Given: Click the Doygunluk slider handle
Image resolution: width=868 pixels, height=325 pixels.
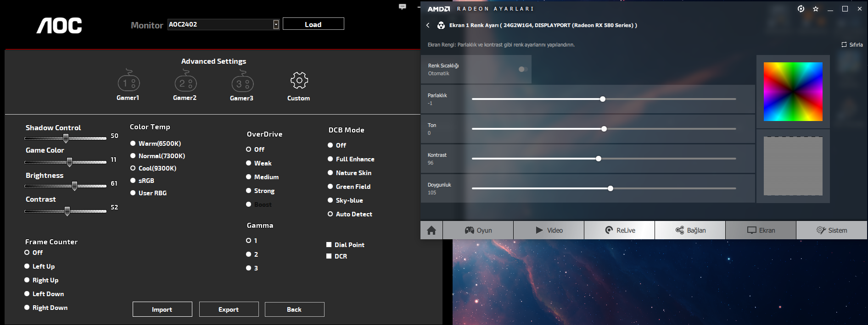Looking at the screenshot, I should click(610, 188).
